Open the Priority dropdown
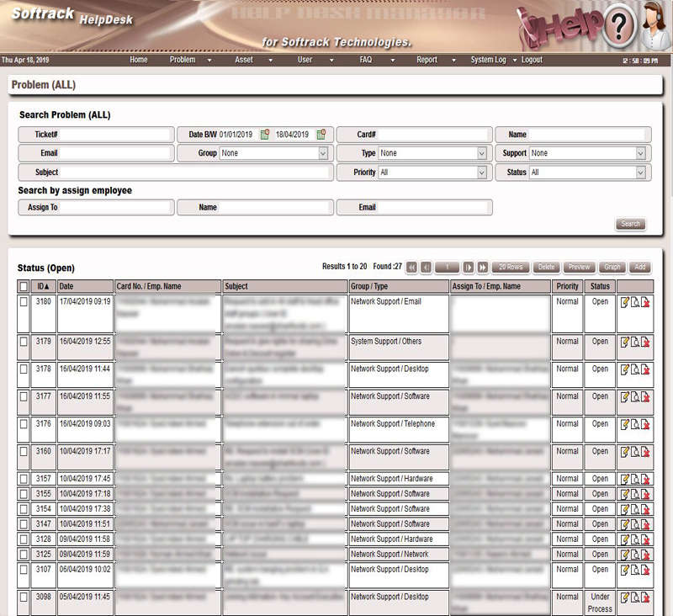The height and width of the screenshot is (616, 673). (x=482, y=173)
